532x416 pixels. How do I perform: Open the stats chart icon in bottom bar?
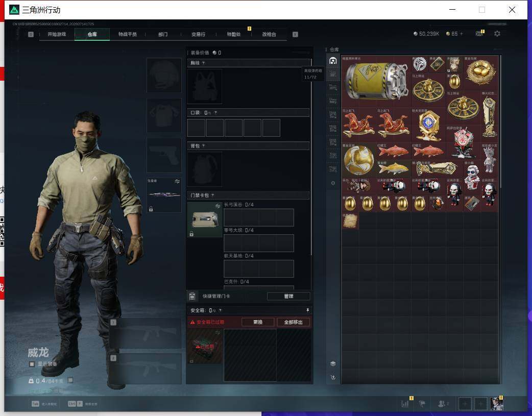point(405,403)
